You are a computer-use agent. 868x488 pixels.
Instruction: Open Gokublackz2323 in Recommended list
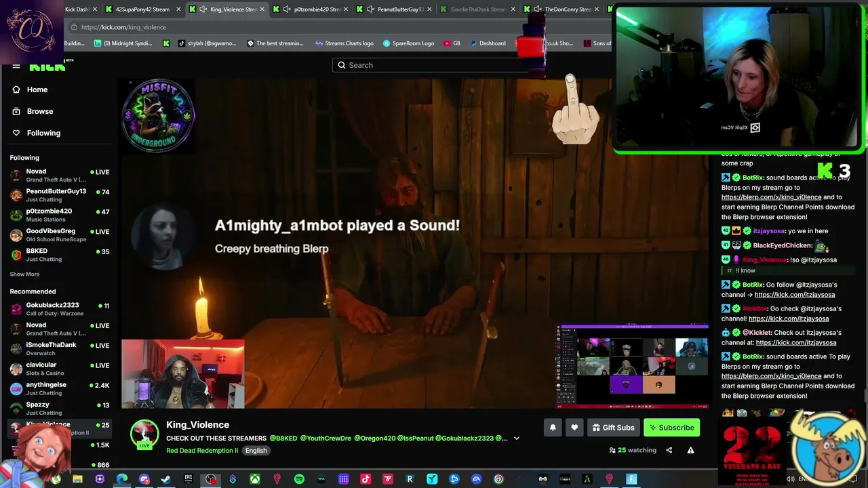click(x=60, y=309)
